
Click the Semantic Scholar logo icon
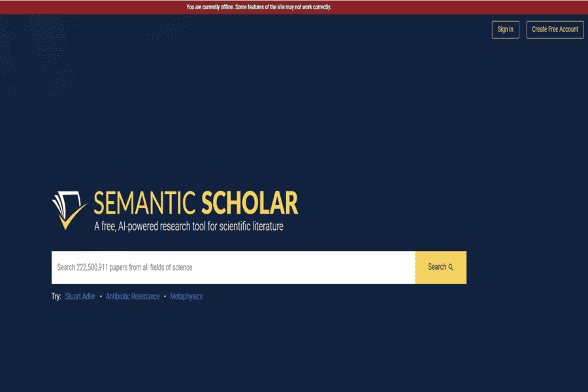point(69,210)
